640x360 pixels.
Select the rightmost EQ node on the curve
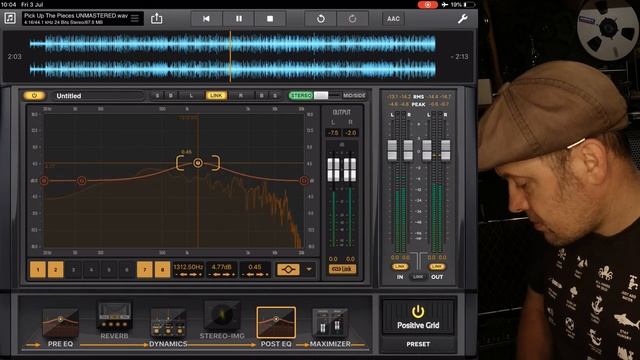tap(304, 180)
